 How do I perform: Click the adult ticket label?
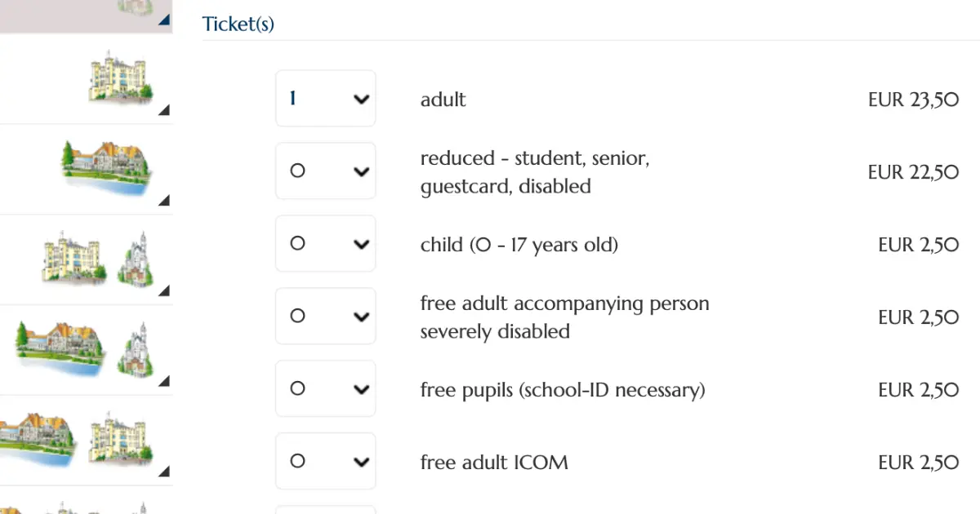pos(443,100)
